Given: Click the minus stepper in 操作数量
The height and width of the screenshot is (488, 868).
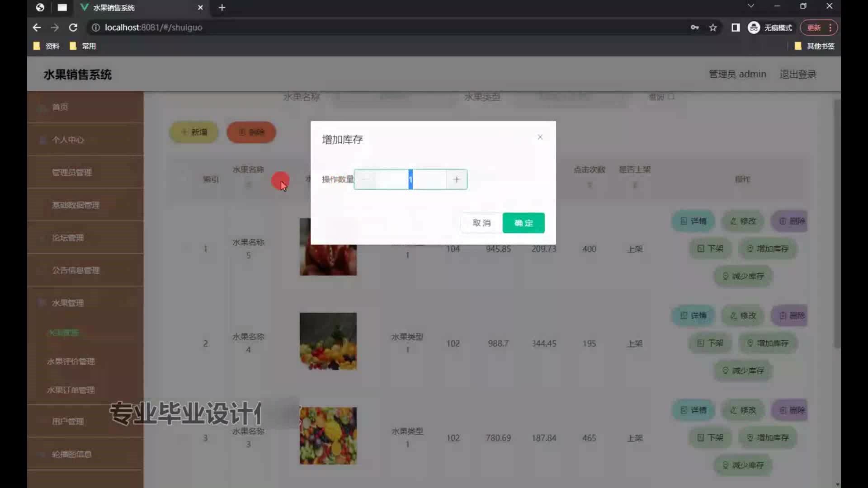Looking at the screenshot, I should pyautogui.click(x=365, y=179).
